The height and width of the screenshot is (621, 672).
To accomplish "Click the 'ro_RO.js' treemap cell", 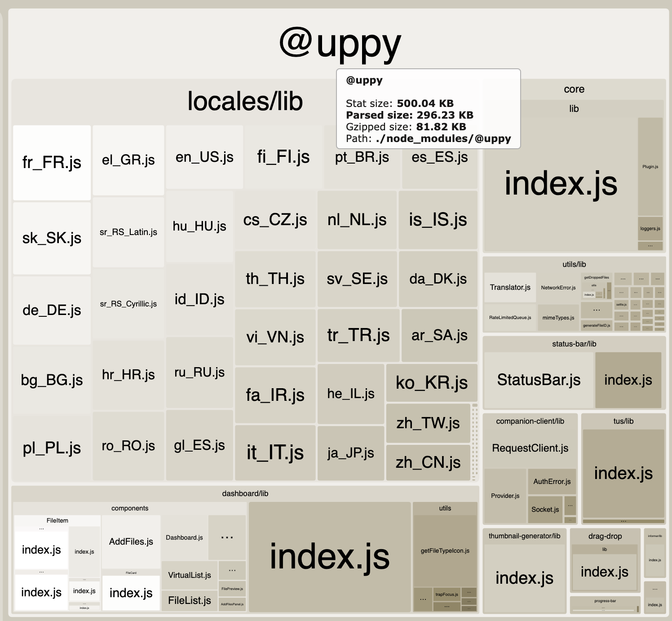I will click(x=128, y=446).
